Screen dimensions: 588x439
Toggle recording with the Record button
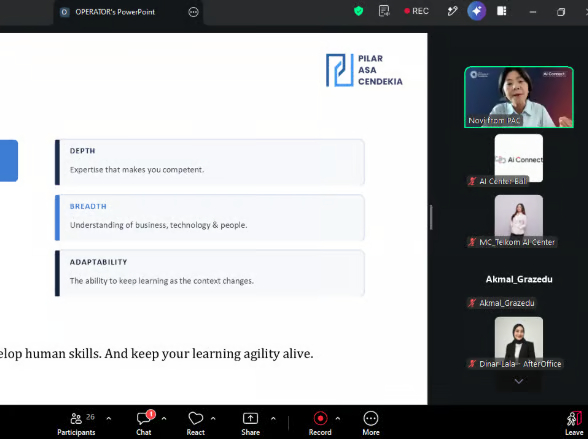(x=320, y=424)
